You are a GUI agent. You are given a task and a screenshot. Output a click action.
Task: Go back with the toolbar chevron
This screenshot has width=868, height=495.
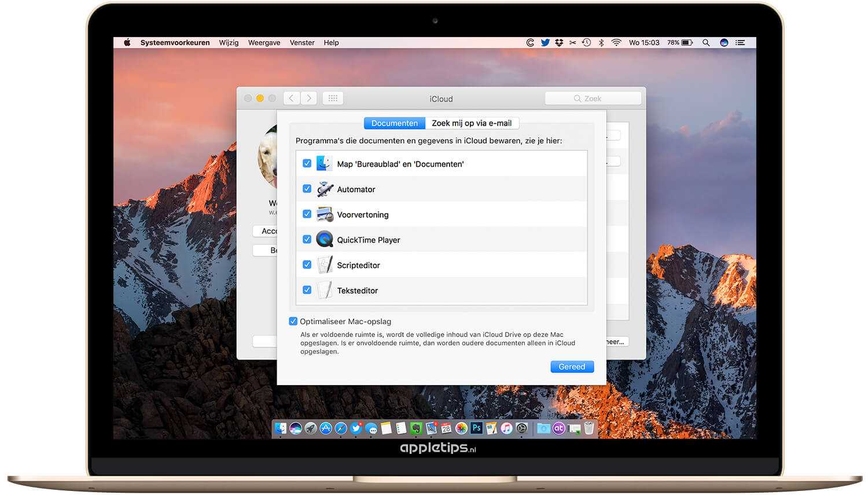click(292, 98)
